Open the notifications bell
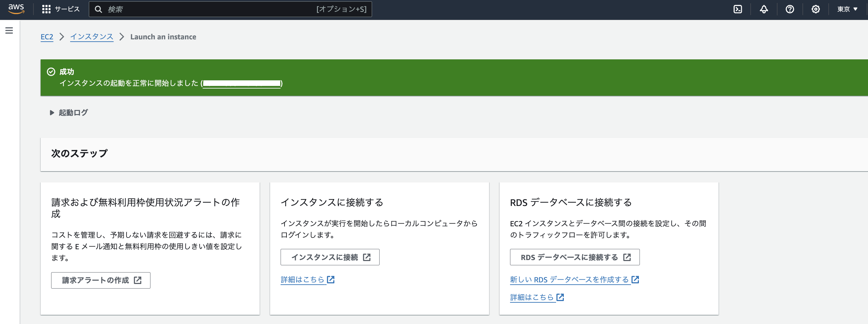The width and height of the screenshot is (868, 324). click(x=763, y=9)
